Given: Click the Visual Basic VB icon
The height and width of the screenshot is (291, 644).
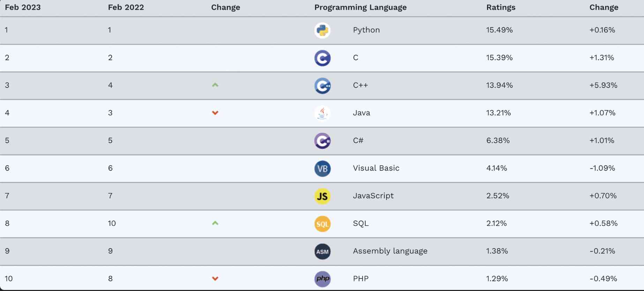Looking at the screenshot, I should tap(322, 169).
